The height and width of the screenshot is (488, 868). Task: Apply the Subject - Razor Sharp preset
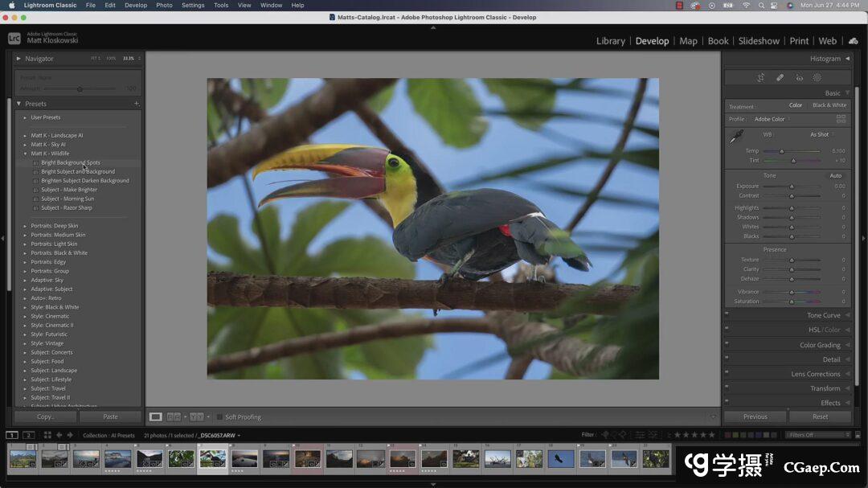pyautogui.click(x=67, y=207)
